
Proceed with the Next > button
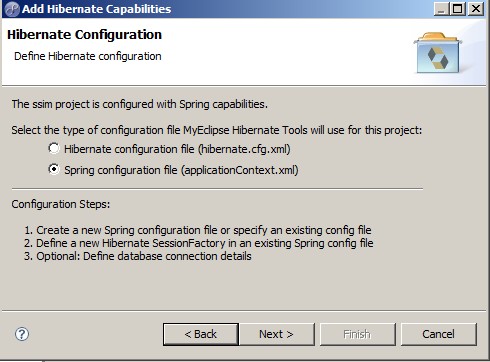276,334
